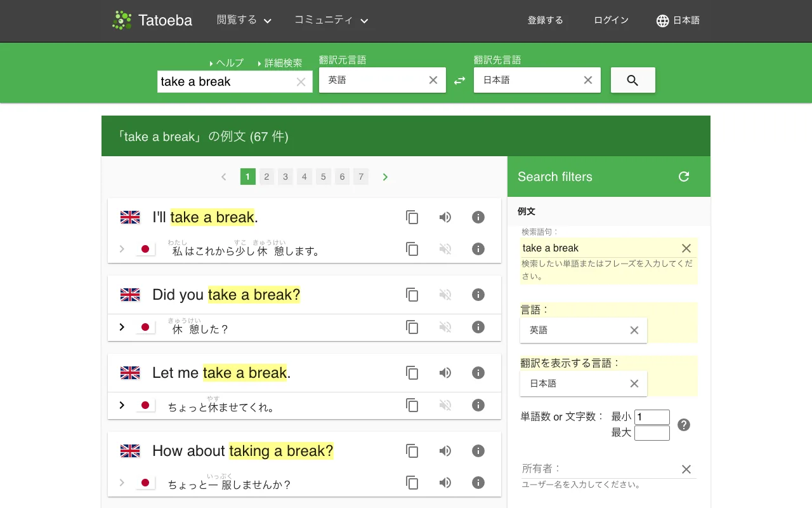This screenshot has width=812, height=508.
Task: Open 詳細検索 advanced search
Action: pyautogui.click(x=280, y=63)
